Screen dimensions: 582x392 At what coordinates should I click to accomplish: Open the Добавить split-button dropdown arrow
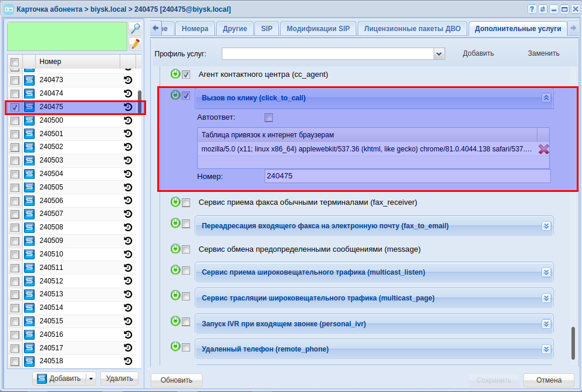point(91,379)
